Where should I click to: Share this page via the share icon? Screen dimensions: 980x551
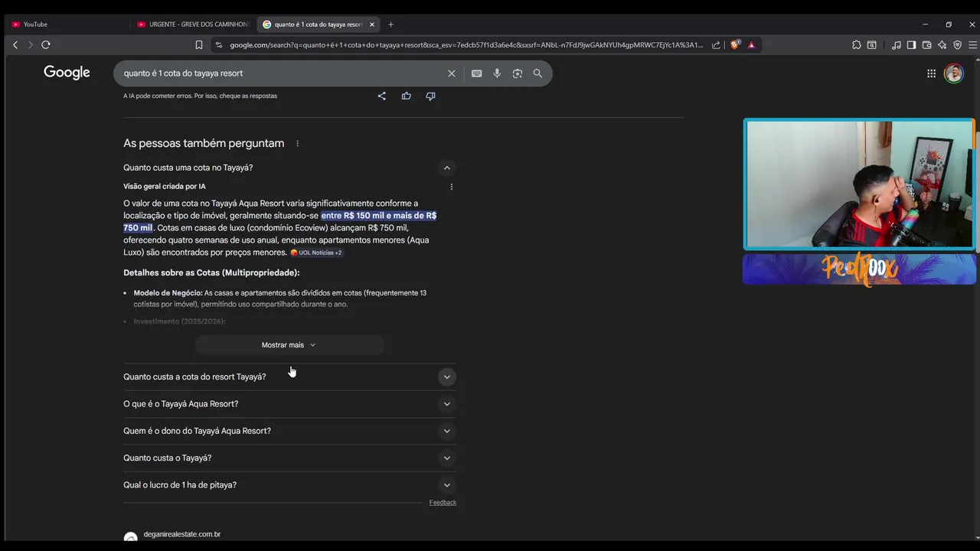tap(716, 45)
